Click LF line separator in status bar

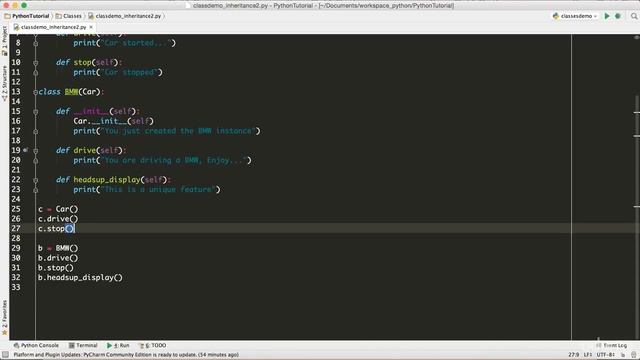click(x=588, y=355)
